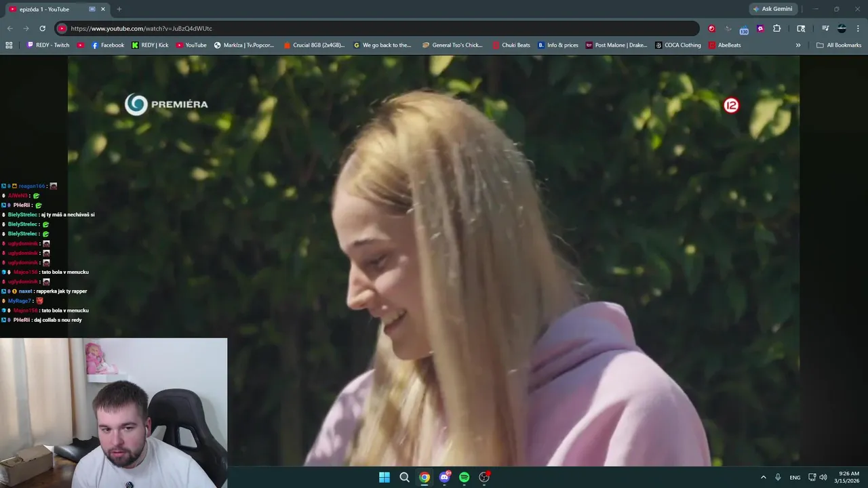
Task: Click the webcam overlay of streamer
Action: tap(113, 413)
